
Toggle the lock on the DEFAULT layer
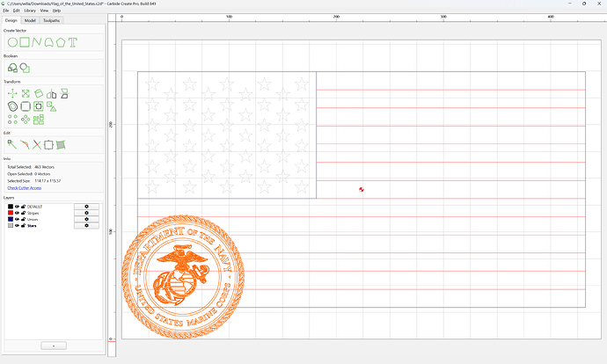click(x=23, y=207)
